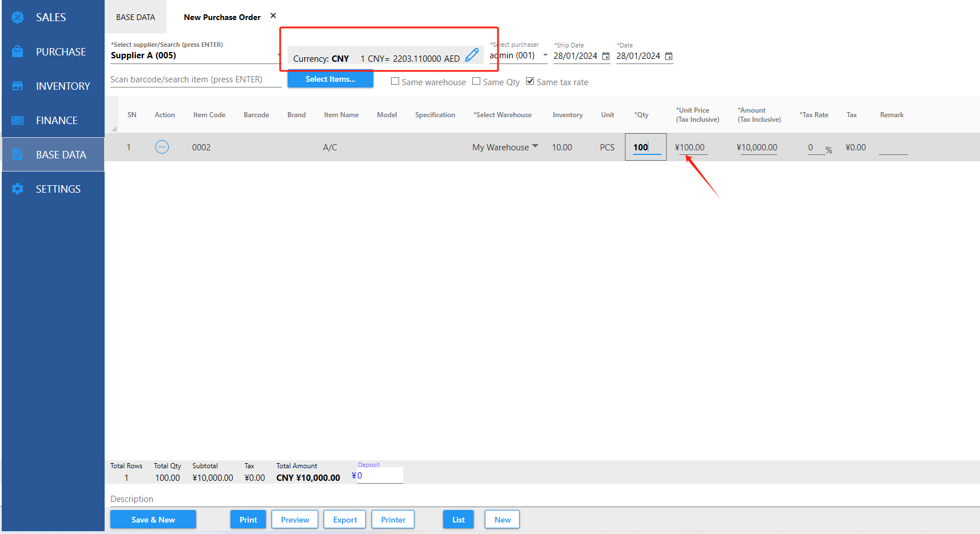Close the New Purchase Order tab

click(x=273, y=16)
